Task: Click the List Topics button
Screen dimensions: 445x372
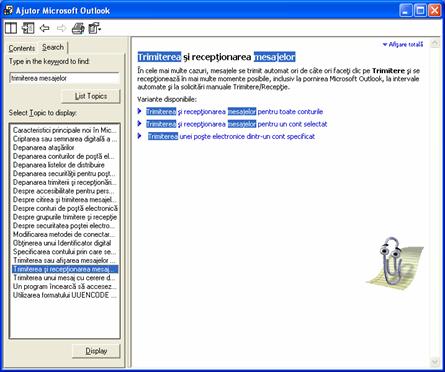Action: pos(91,96)
